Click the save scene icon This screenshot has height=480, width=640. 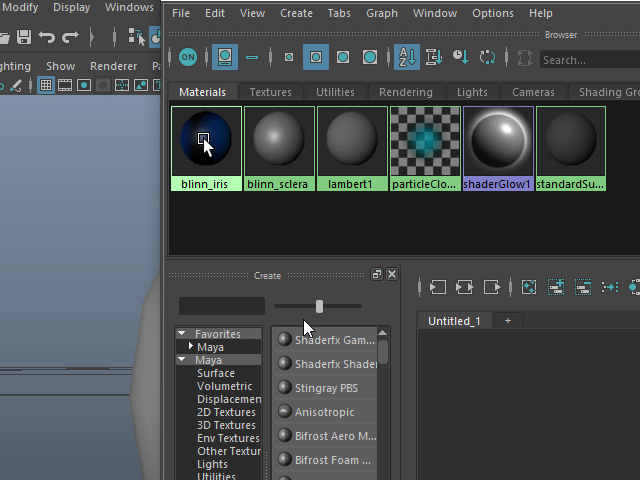point(24,37)
